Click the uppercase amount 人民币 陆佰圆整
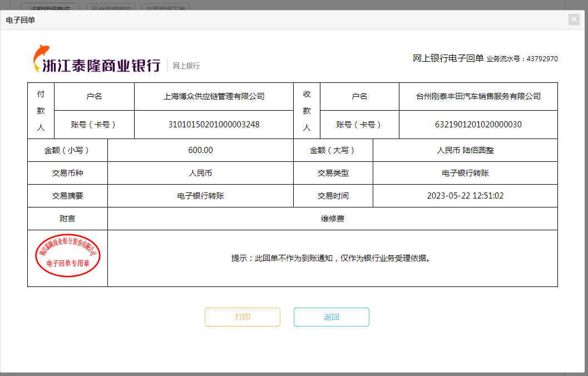 point(465,150)
